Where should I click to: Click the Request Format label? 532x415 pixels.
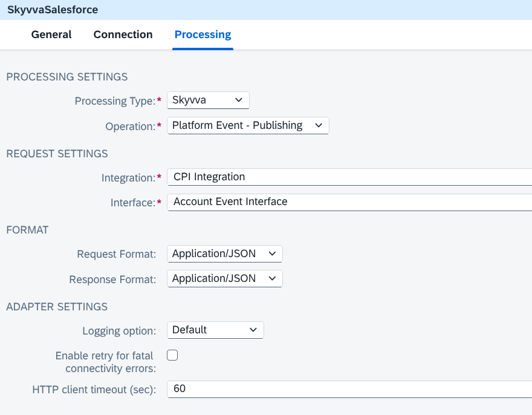tap(117, 254)
